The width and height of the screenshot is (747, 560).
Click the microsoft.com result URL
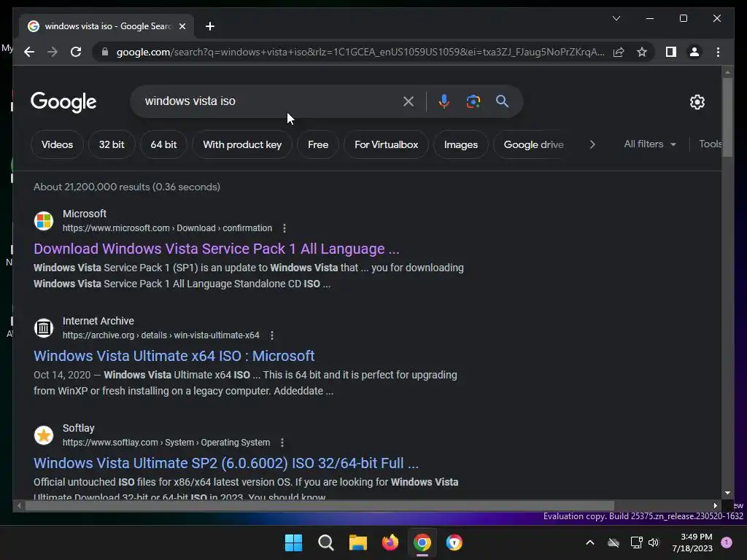[167, 228]
